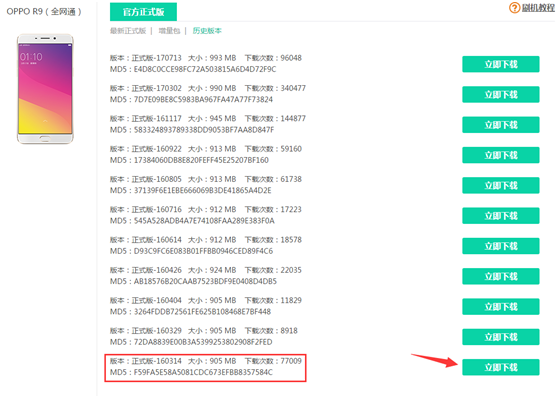Screen dimensions: 558x398
Task: Click the OPPO R9 phone image
Action: (45, 89)
